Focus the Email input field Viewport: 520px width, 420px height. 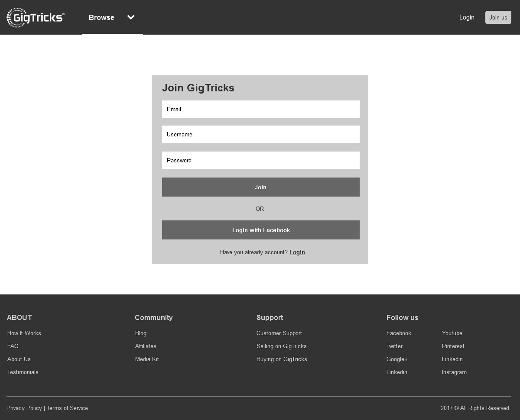point(260,109)
